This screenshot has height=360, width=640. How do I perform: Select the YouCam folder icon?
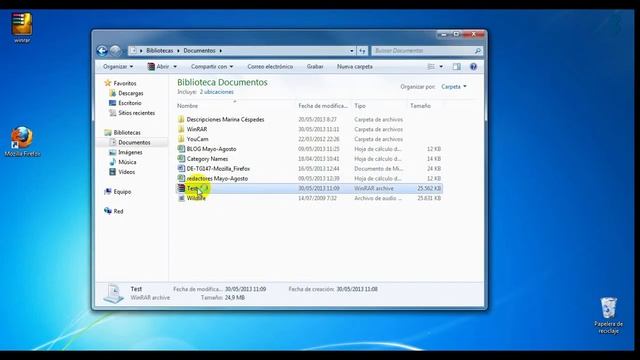tap(181, 139)
